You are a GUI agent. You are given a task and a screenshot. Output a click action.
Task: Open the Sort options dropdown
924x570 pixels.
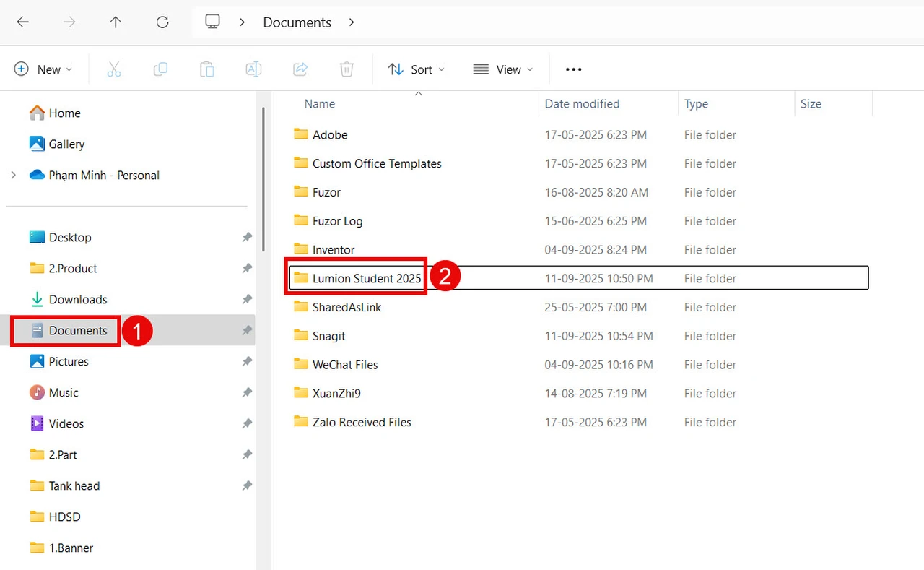[x=417, y=69]
